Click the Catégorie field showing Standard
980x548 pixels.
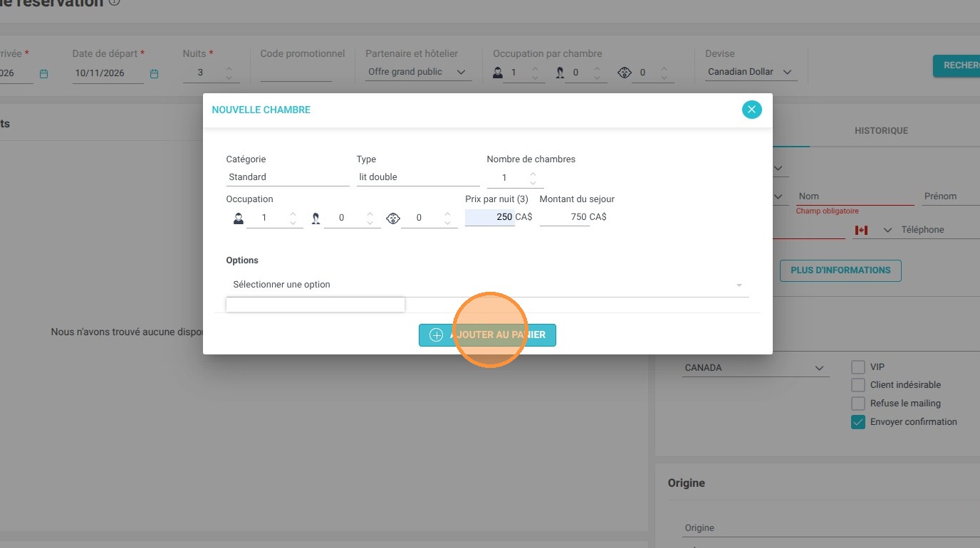click(x=288, y=177)
